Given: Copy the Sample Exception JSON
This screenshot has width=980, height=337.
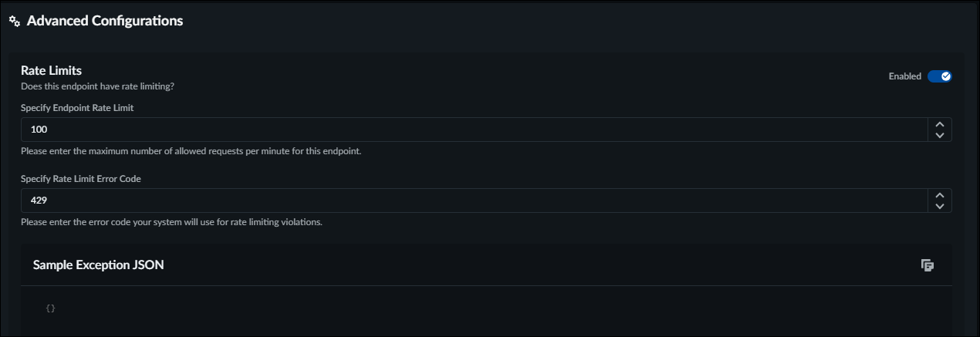Looking at the screenshot, I should click(x=928, y=265).
